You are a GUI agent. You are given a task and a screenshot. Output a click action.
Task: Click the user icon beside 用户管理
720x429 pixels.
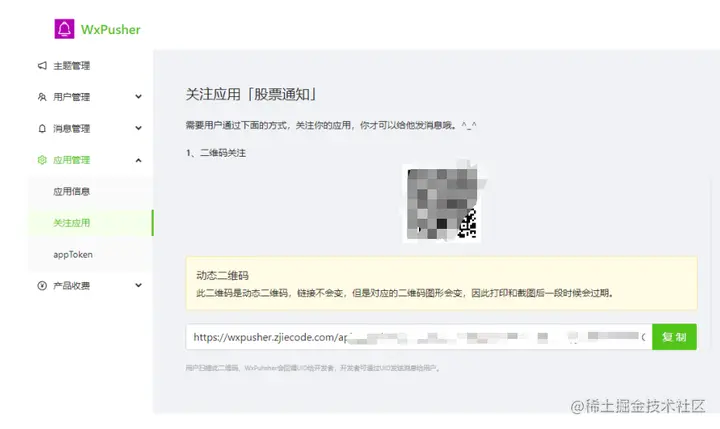click(42, 97)
